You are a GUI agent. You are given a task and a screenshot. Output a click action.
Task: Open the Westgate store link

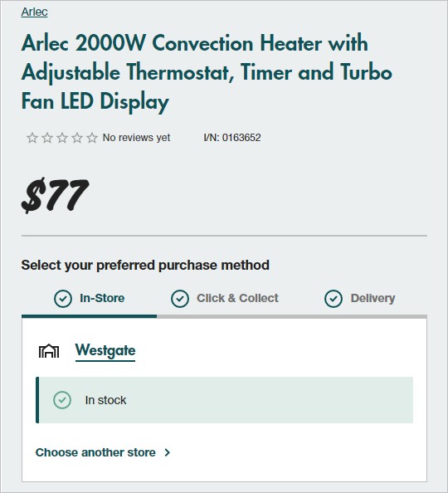point(105,350)
